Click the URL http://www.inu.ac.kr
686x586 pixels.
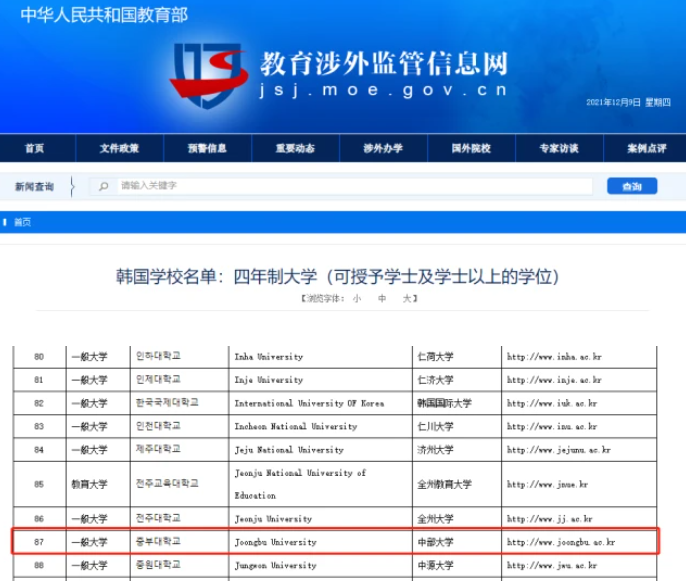pos(552,426)
